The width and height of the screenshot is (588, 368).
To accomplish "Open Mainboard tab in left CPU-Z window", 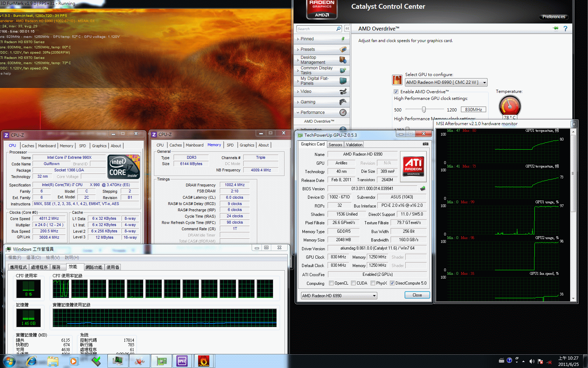I will (x=47, y=146).
